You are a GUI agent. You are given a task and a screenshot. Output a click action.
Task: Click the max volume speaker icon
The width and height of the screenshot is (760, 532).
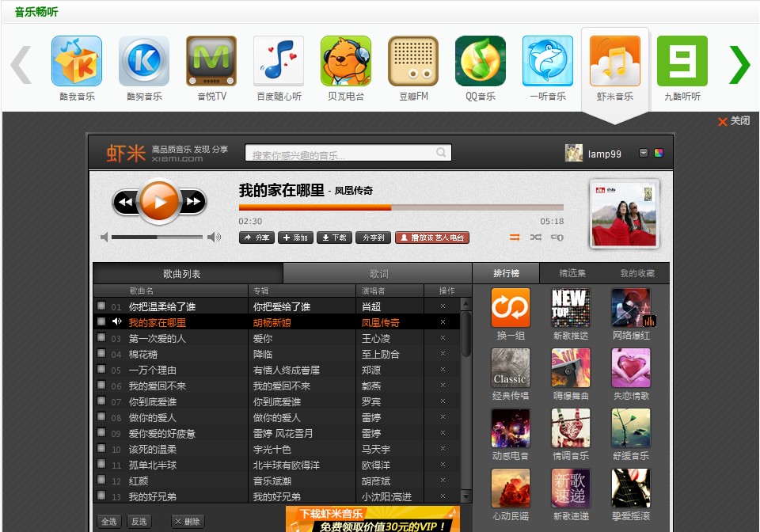pyautogui.click(x=215, y=237)
